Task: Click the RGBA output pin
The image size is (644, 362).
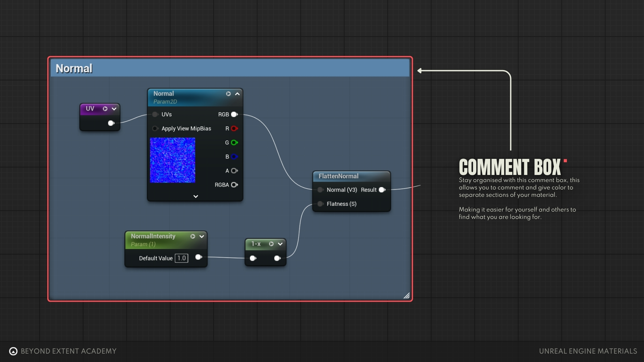Action: (234, 185)
